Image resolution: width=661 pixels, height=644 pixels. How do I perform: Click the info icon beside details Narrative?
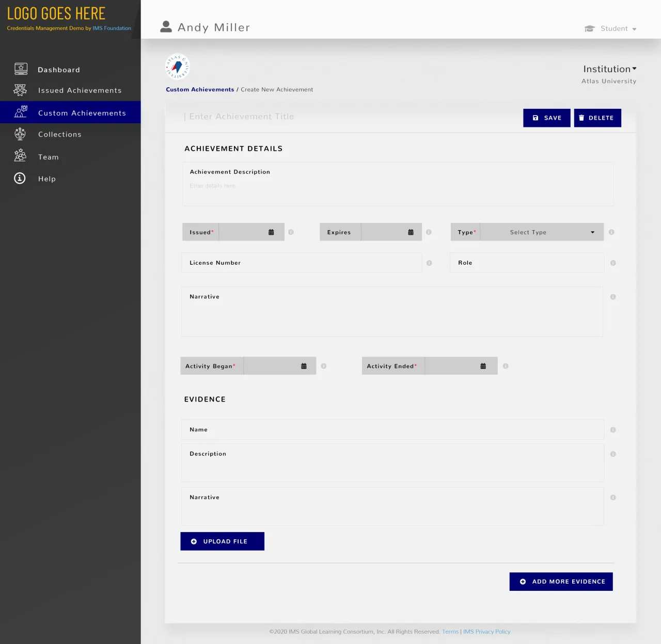[x=613, y=297]
